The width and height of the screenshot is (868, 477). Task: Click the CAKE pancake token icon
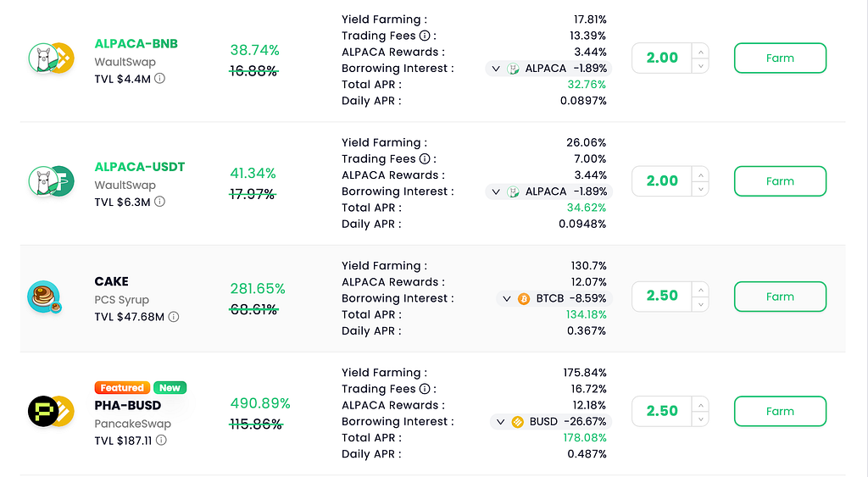point(44,297)
